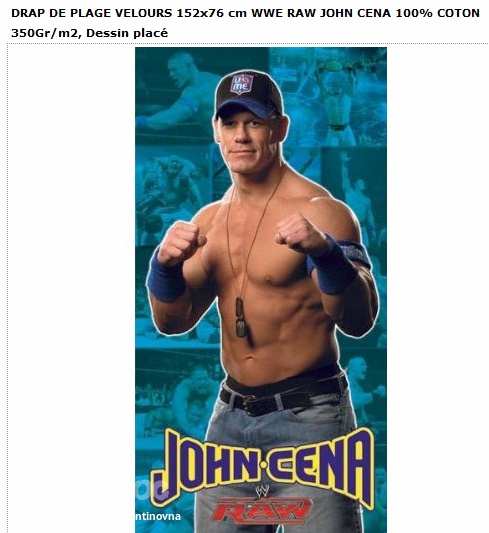Click the WWE logo above RAW
This screenshot has height=533, width=489.
pos(262,491)
